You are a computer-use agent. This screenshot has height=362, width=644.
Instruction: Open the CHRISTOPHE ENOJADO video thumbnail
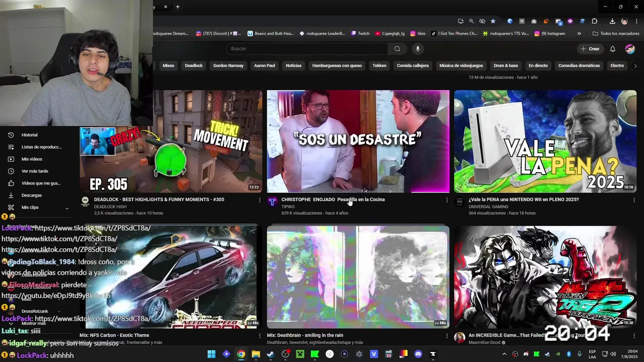pos(358,141)
